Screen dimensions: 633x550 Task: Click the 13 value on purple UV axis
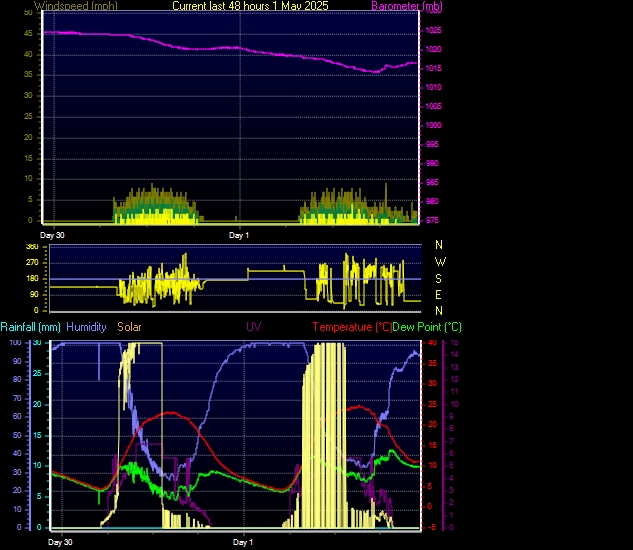455,367
